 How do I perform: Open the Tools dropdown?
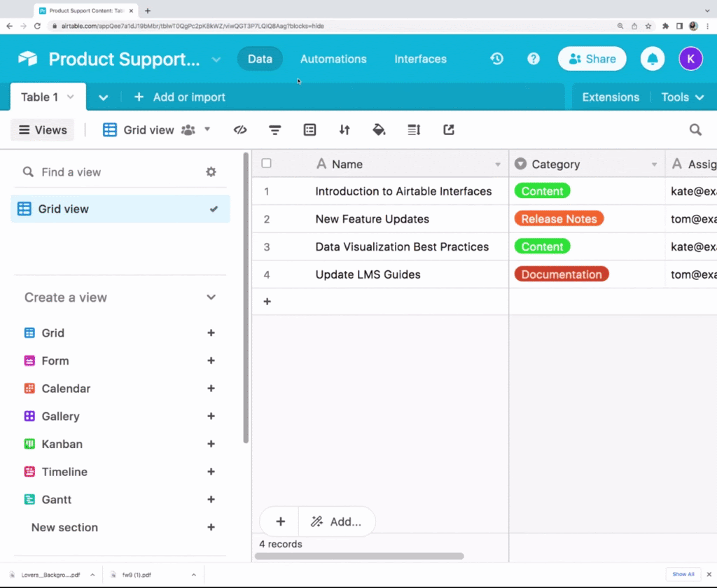(x=682, y=97)
